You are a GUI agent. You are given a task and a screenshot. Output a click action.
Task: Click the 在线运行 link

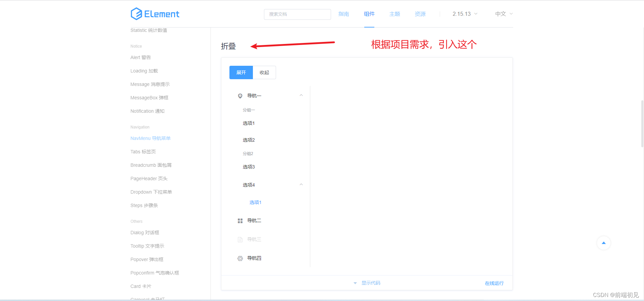[494, 283]
